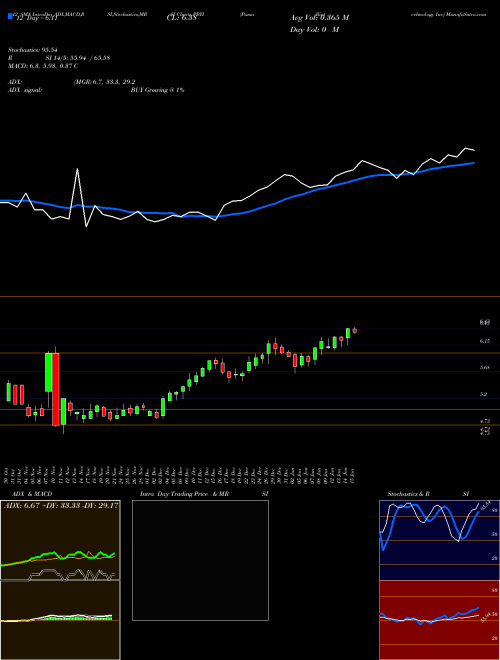Screen dimensions: 500x660
Task: Click the 'Intra Day Trading Price & MRSI' title
Action: [204, 494]
